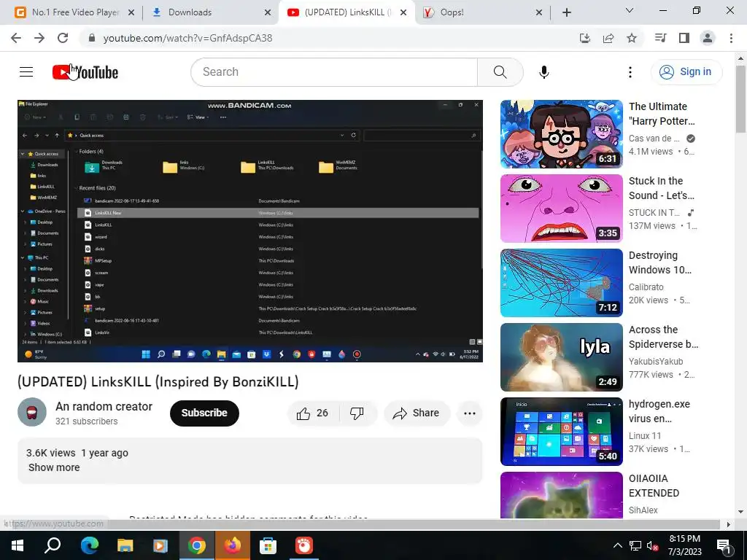This screenshot has width=747, height=560.
Task: Reload the YouTube page
Action: pos(63,38)
